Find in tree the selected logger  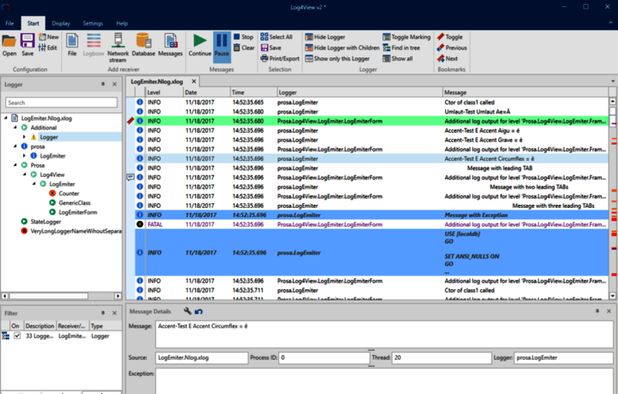[x=401, y=48]
